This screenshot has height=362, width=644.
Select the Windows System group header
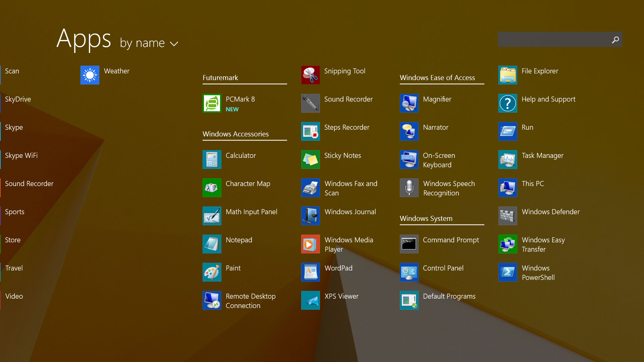[x=426, y=219]
